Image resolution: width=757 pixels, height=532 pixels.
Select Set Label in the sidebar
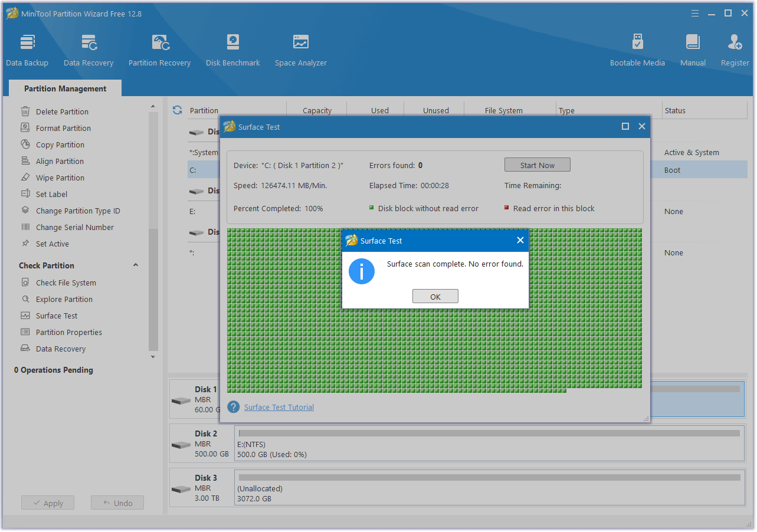[x=51, y=194]
